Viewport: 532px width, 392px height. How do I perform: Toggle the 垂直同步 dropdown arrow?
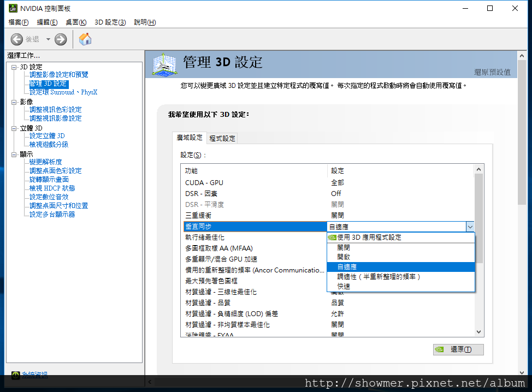(470, 227)
